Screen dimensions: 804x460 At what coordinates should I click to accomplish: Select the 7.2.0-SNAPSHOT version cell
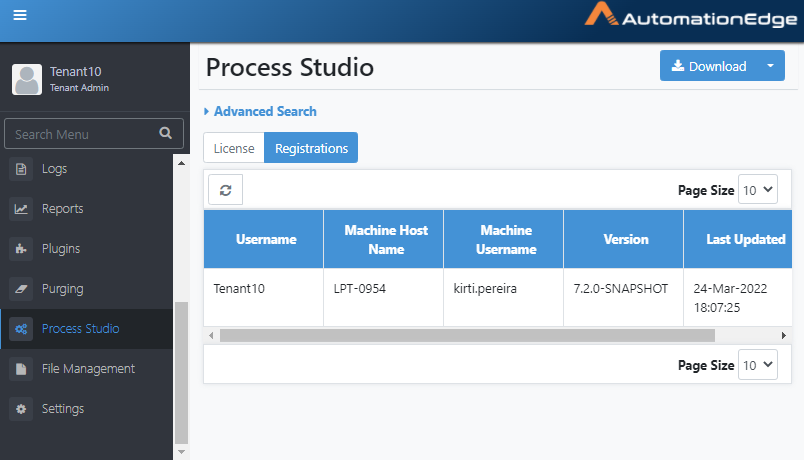coord(624,297)
